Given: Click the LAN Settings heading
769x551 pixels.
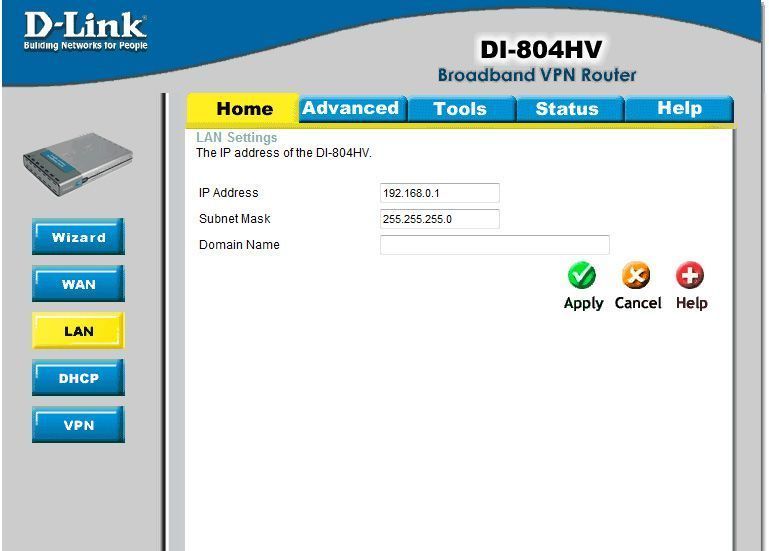Looking at the screenshot, I should coord(237,137).
